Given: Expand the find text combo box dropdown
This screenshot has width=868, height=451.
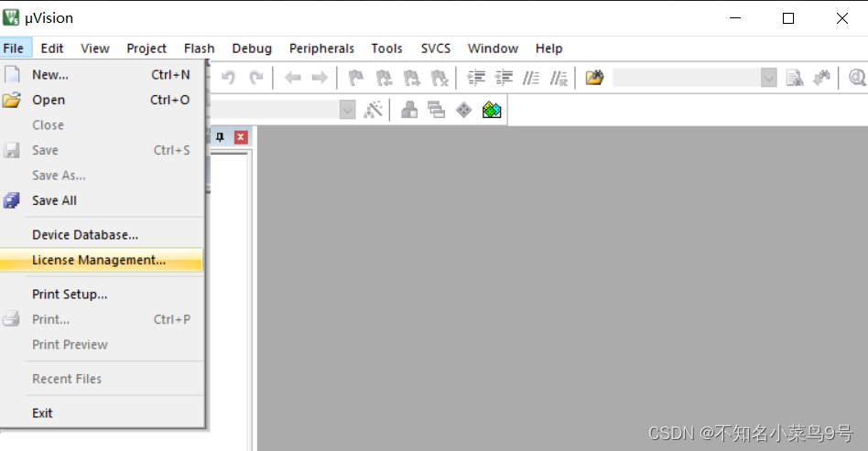Looking at the screenshot, I should [768, 78].
